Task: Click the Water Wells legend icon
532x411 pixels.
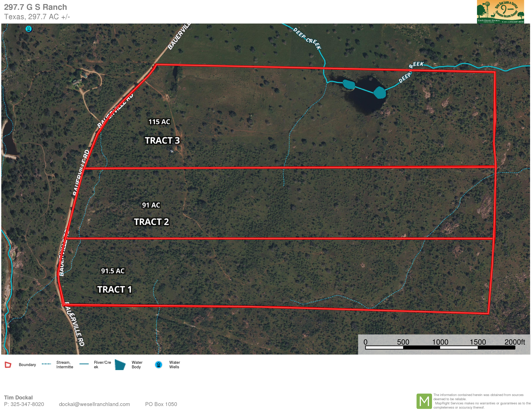Action: point(159,365)
